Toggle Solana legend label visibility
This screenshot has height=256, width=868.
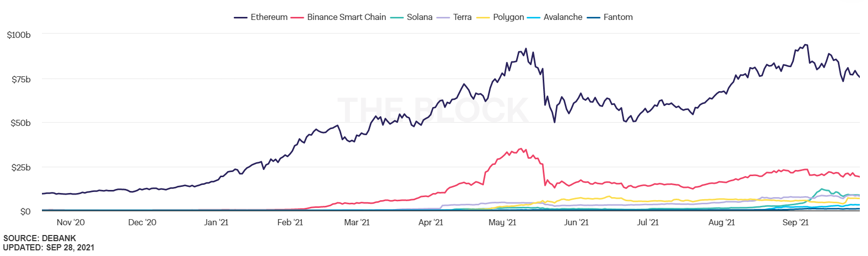point(419,17)
